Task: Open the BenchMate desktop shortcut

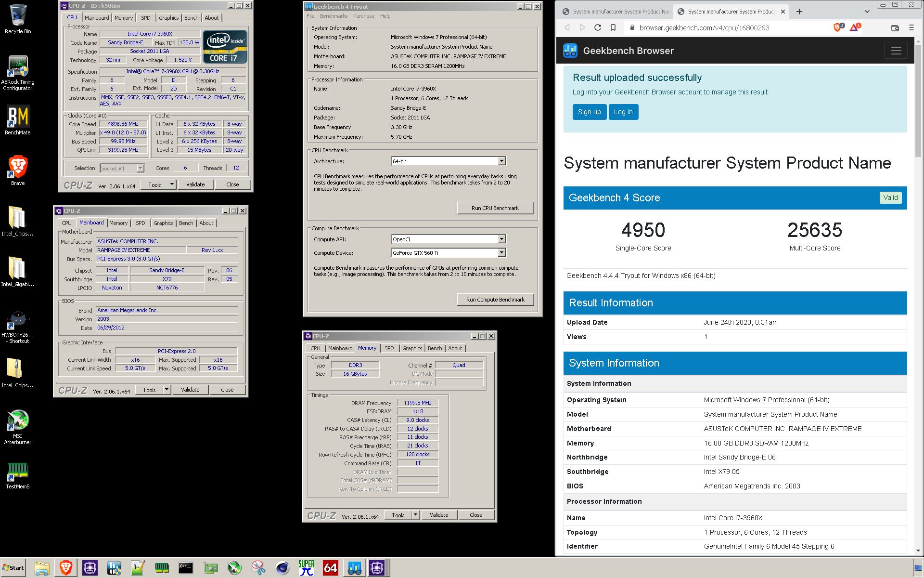Action: click(x=18, y=120)
